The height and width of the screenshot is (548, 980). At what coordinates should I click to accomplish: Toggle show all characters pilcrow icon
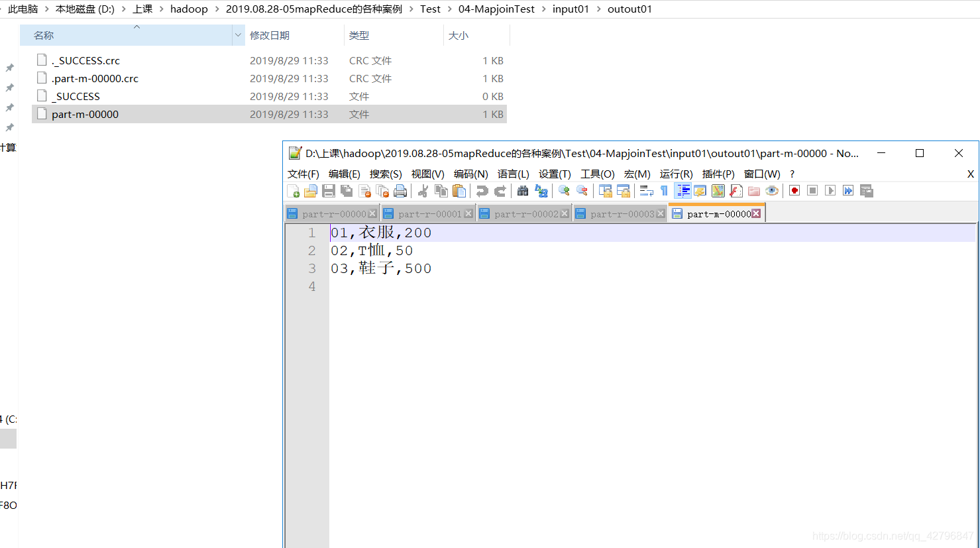click(x=664, y=191)
